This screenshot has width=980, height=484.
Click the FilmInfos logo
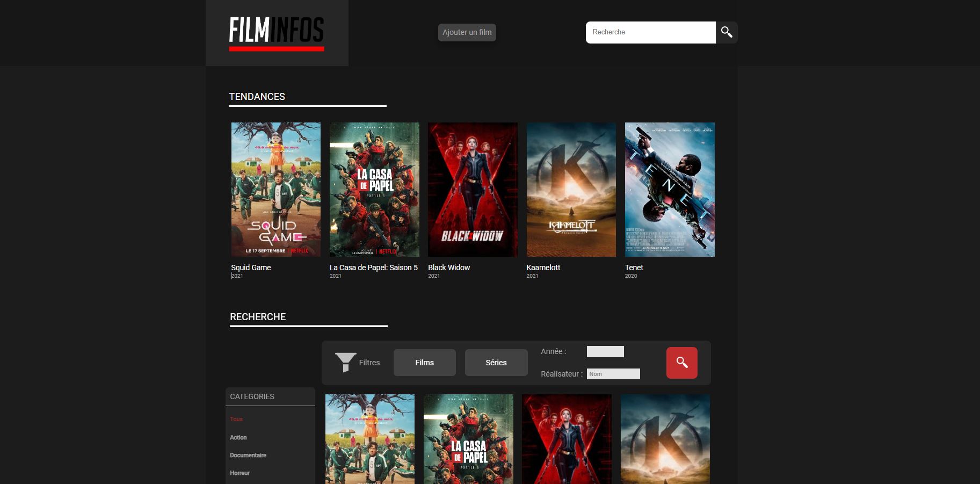(x=277, y=33)
